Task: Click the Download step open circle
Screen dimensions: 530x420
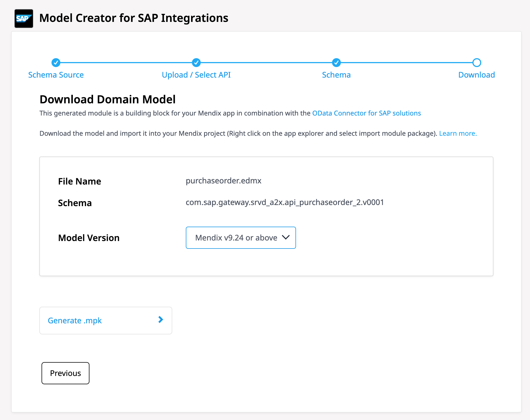Action: [x=477, y=63]
